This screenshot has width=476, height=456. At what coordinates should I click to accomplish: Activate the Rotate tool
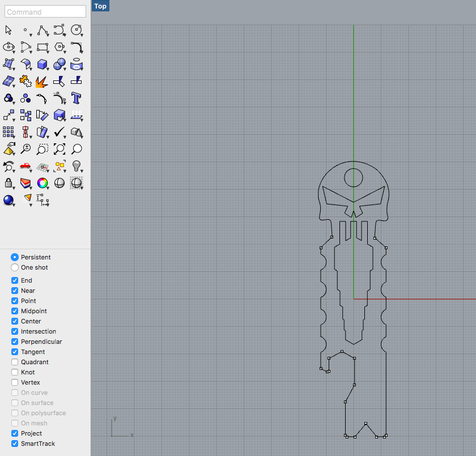point(42,115)
